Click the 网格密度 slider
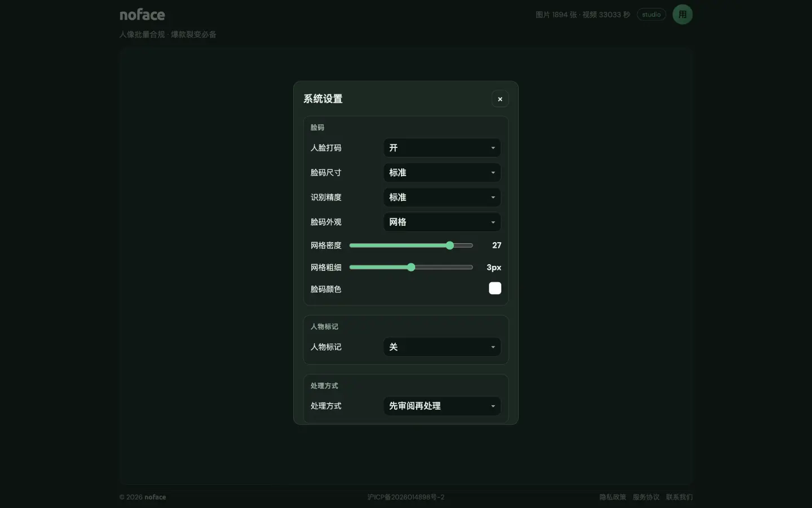This screenshot has width=812, height=508. pos(411,246)
